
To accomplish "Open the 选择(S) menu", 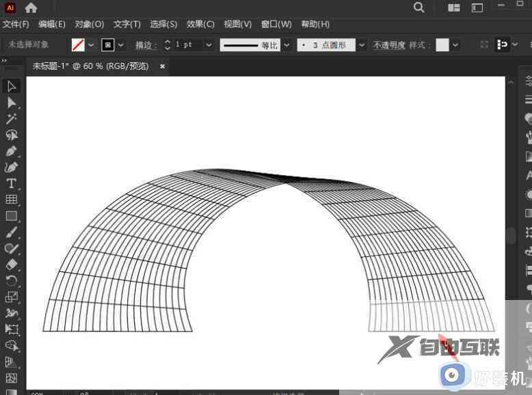I will 163,24.
